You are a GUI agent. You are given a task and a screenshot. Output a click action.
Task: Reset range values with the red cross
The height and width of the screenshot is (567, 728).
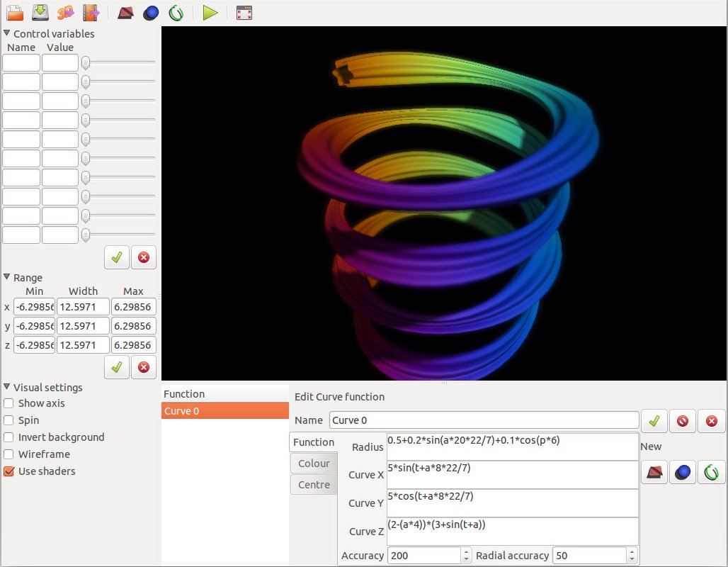point(144,367)
